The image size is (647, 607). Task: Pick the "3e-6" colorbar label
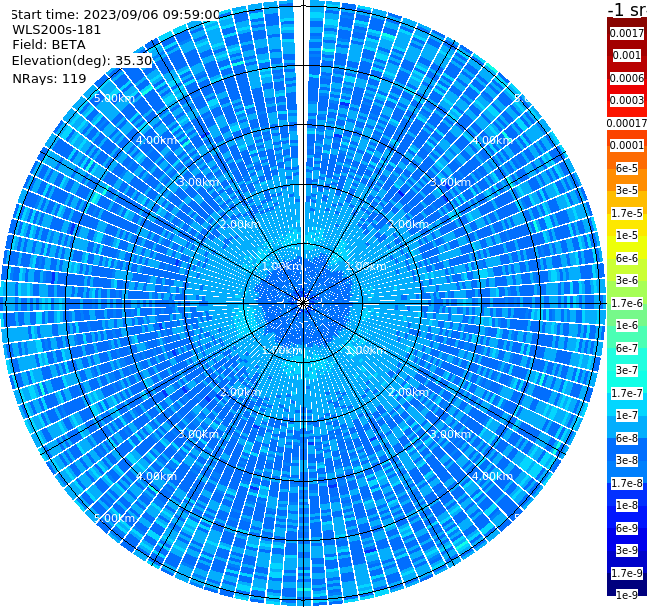[x=627, y=280]
